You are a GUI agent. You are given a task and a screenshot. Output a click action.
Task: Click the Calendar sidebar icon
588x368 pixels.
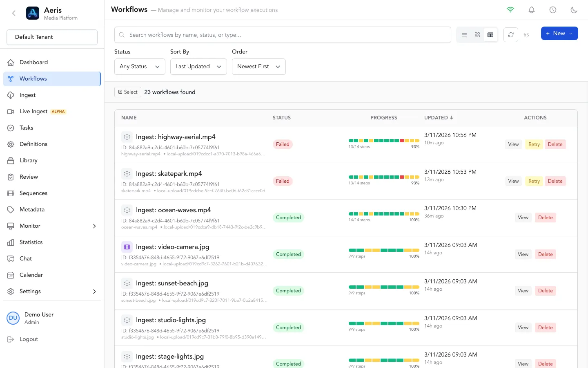pos(11,275)
